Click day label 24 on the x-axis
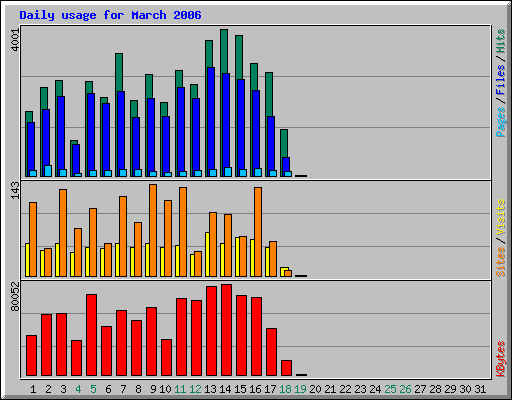Image resolution: width=512 pixels, height=400 pixels. [375, 389]
